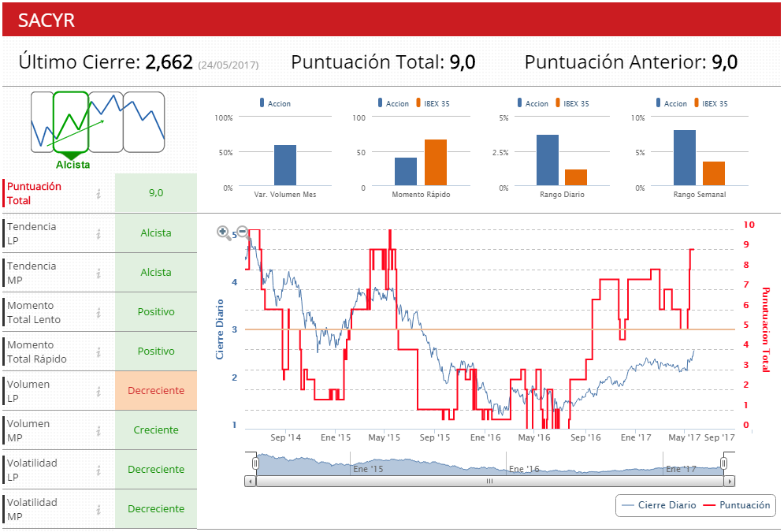Click the blue Accion bar in Rango Semanal
The image size is (784, 532).
click(685, 158)
